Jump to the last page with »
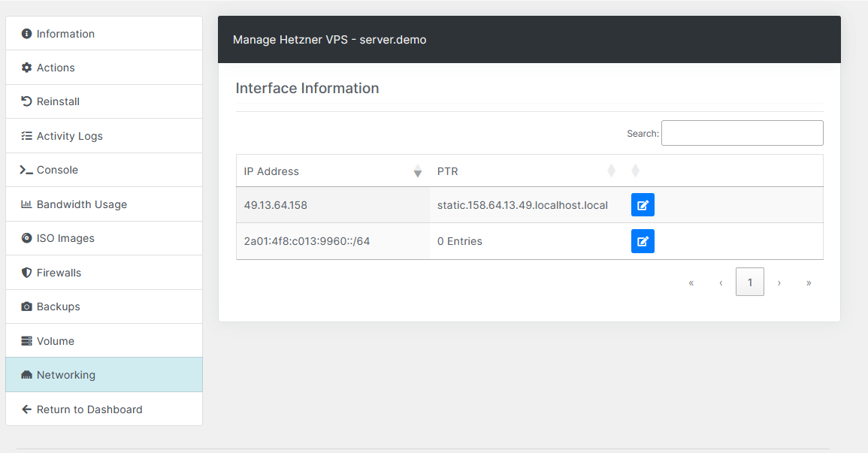This screenshot has height=453, width=868. (x=809, y=282)
